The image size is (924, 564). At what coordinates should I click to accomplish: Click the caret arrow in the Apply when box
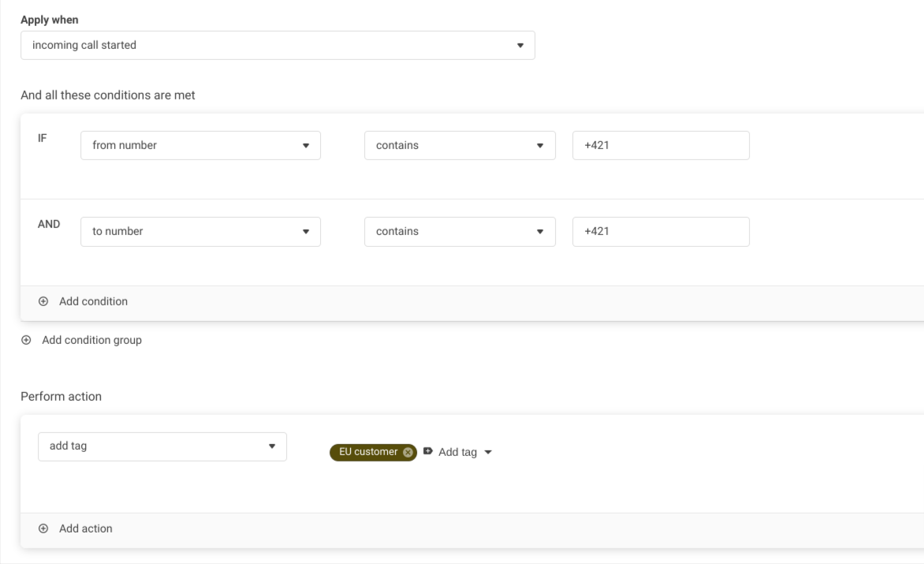point(520,46)
